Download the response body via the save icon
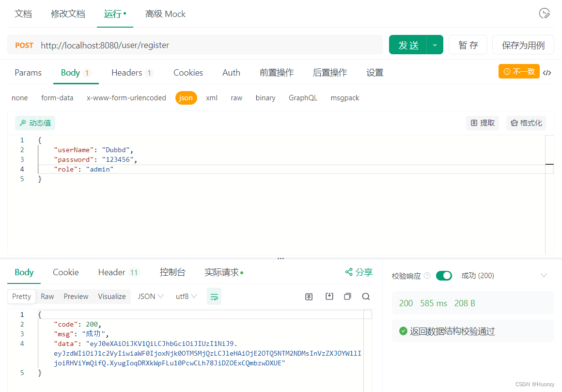Viewport: 562px width, 392px height. (329, 296)
